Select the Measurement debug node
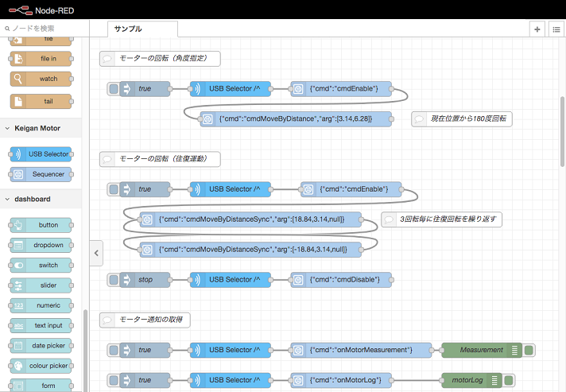Image resolution: width=566 pixels, height=392 pixels. tap(482, 350)
